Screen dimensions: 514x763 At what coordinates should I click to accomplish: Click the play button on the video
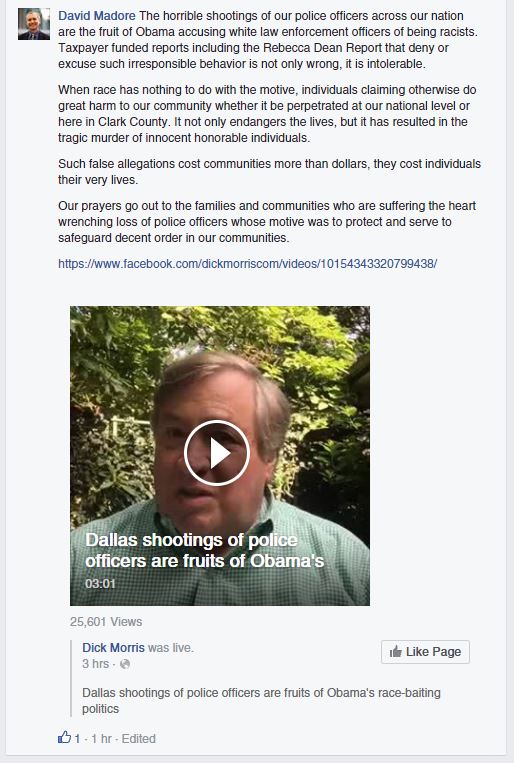[217, 453]
